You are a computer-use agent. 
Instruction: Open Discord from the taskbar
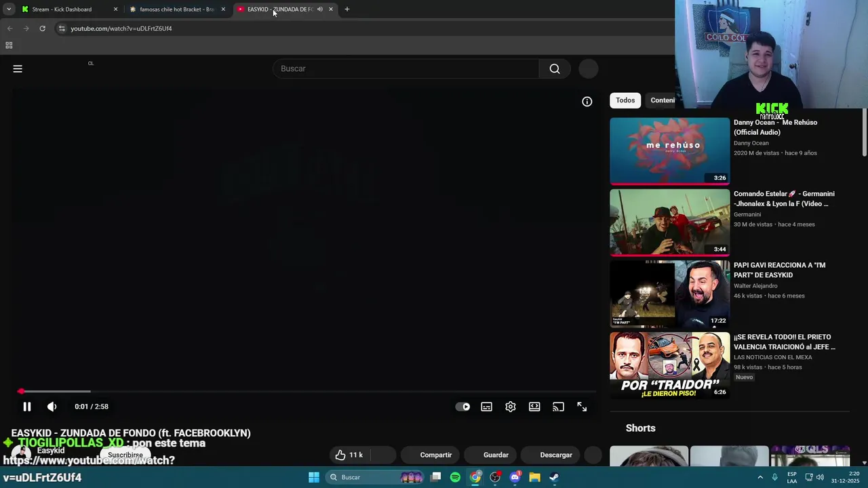pos(515,477)
